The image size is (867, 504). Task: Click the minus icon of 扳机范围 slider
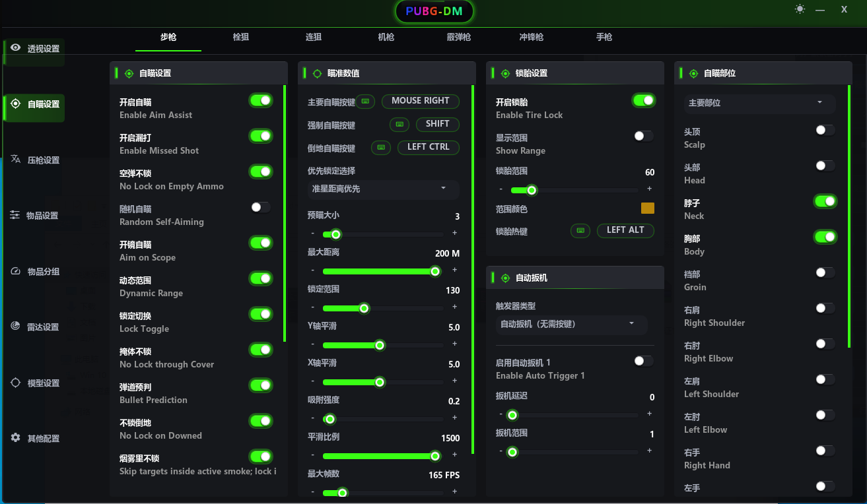pos(501,451)
